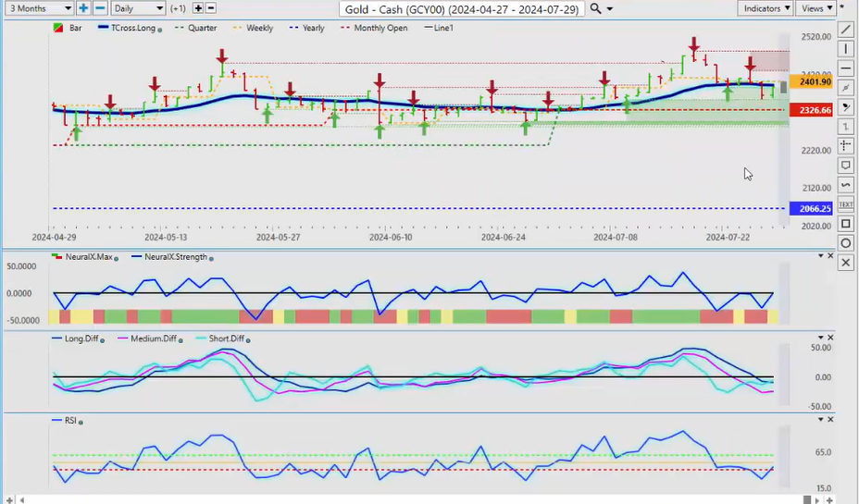This screenshot has width=859, height=504.
Task: Select the circle drawing tool
Action: coord(845,243)
